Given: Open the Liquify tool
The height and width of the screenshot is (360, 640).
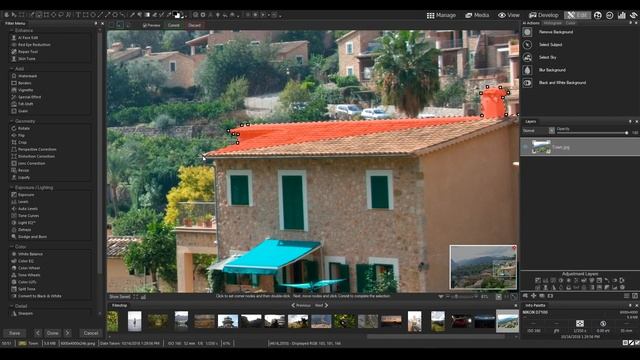Looking at the screenshot, I should tap(21, 178).
